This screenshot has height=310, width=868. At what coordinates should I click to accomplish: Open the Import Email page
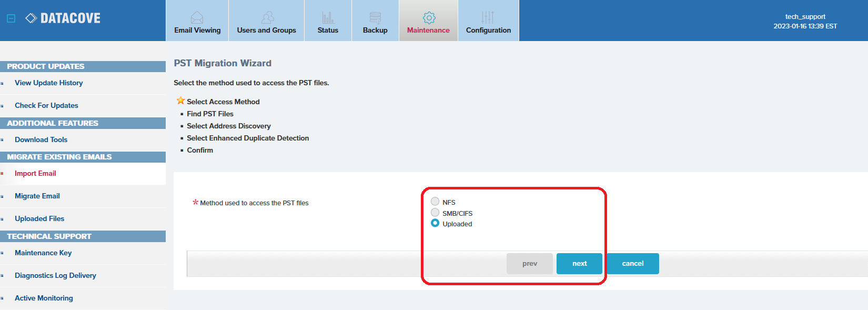coord(35,173)
